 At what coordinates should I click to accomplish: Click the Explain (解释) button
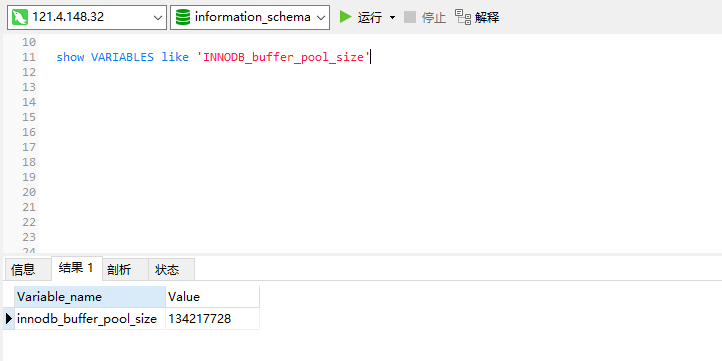coord(477,17)
